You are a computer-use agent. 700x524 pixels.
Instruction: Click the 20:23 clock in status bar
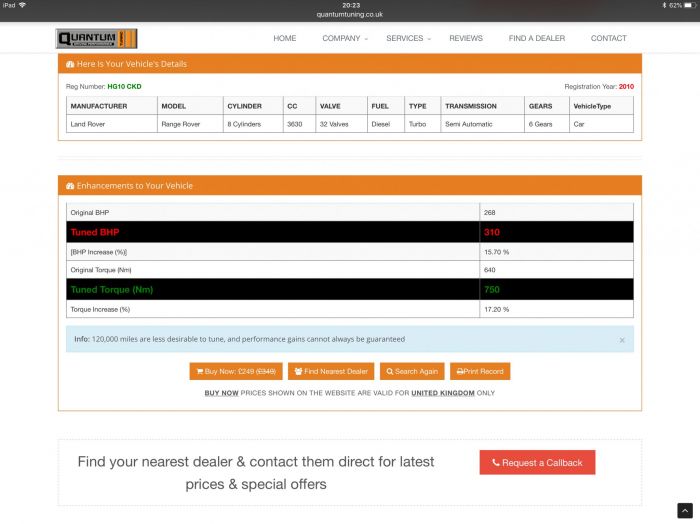(351, 5)
